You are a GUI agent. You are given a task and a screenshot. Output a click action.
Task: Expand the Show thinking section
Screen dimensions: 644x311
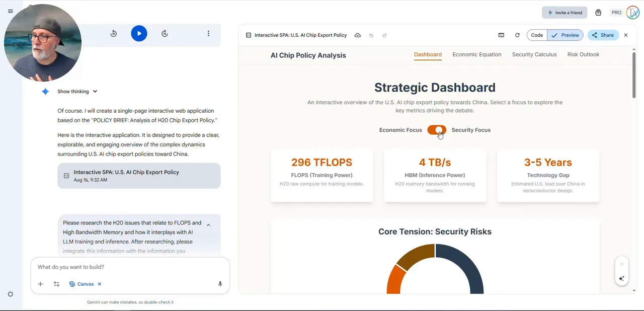point(74,91)
